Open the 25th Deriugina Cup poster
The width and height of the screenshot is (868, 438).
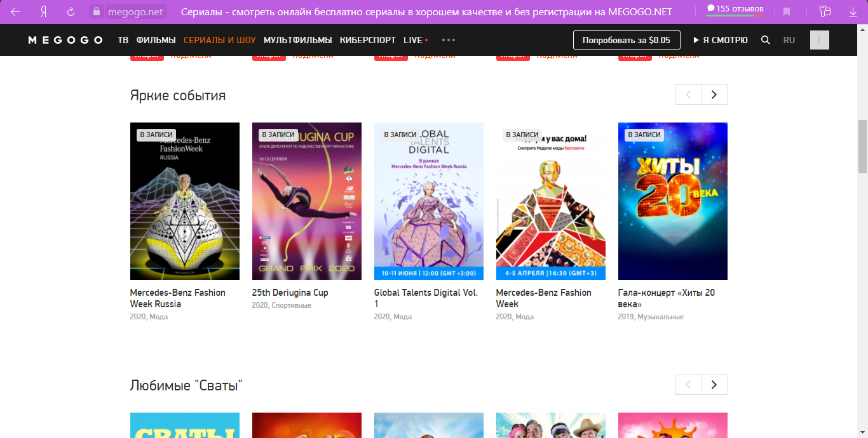(307, 201)
